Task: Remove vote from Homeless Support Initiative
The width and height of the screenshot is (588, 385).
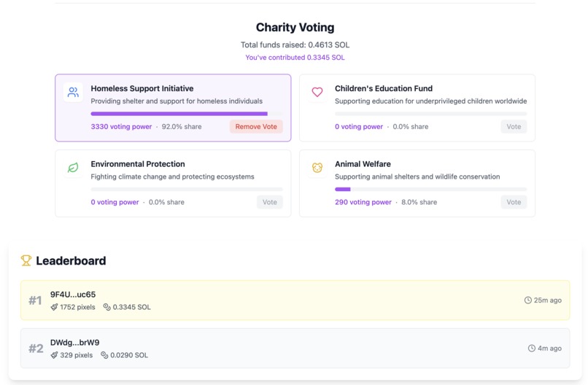Action: point(256,127)
